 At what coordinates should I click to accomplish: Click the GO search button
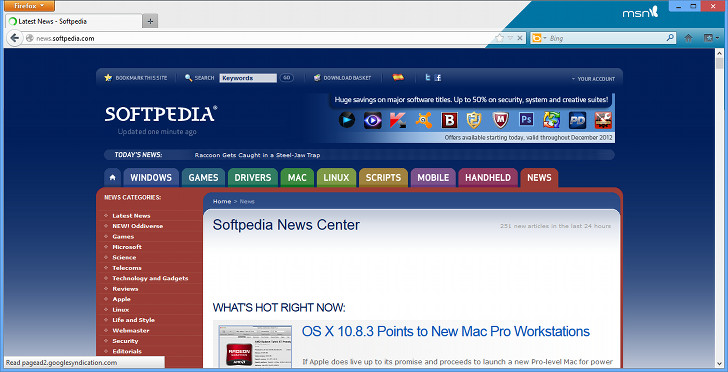click(286, 78)
